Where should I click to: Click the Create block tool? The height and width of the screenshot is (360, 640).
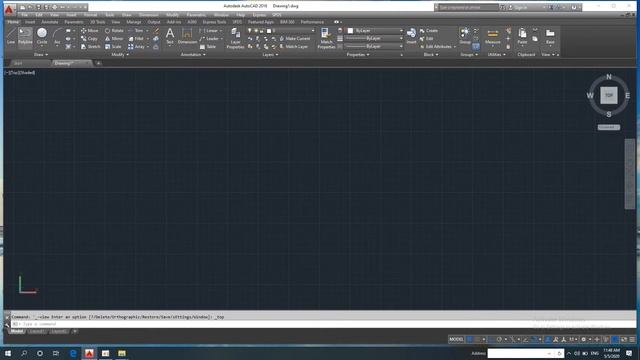[429, 31]
